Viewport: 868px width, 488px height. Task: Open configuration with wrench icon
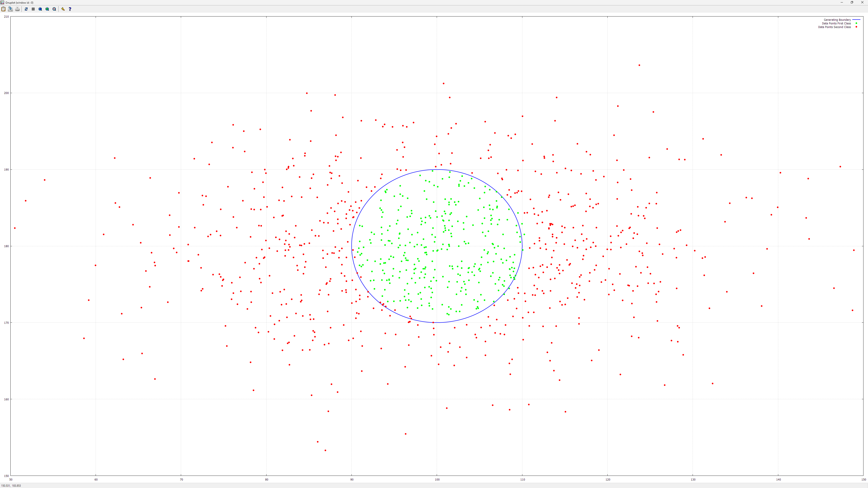click(63, 9)
